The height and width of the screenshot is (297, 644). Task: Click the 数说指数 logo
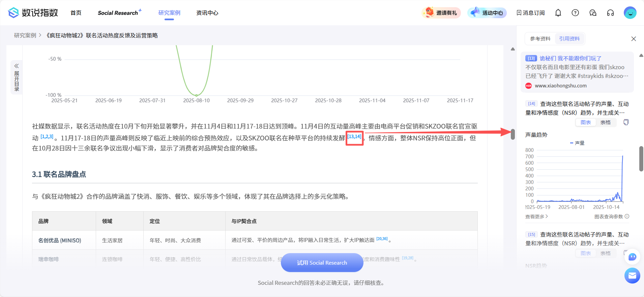[x=33, y=13]
